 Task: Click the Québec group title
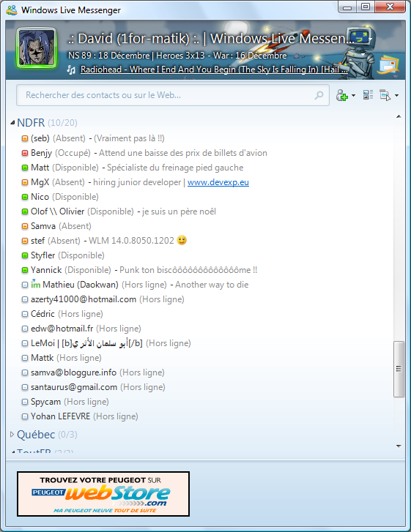coord(36,434)
